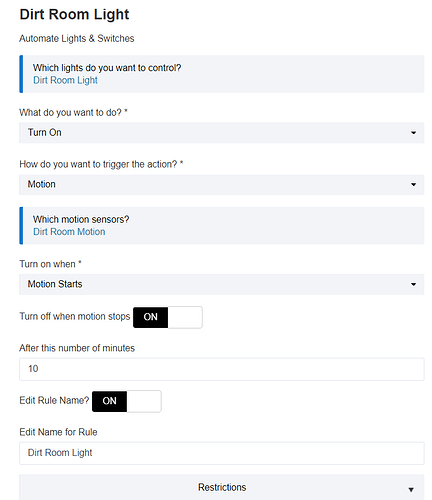
Task: Open the Dirt Room Motion sensor link
Action: (x=69, y=232)
